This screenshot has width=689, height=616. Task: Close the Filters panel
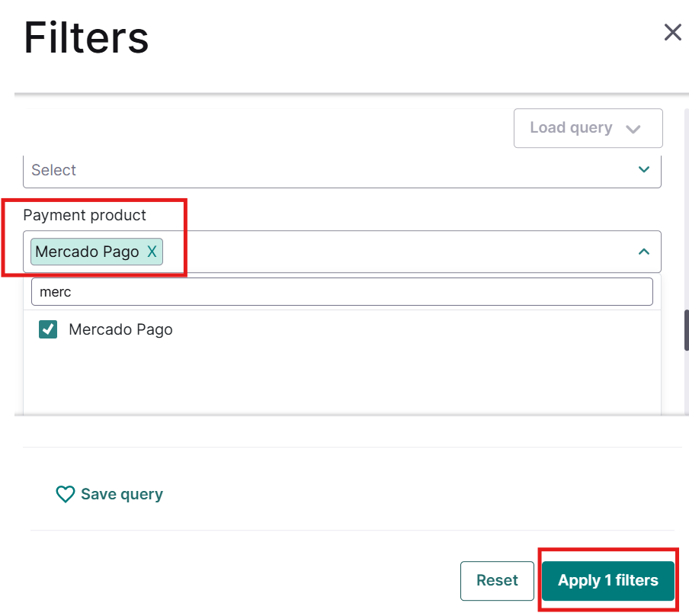tap(672, 32)
